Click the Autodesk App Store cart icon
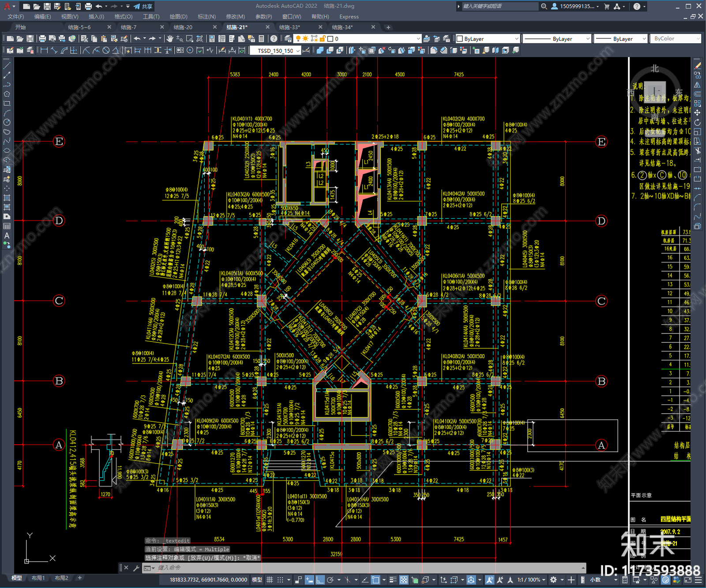 point(607,6)
